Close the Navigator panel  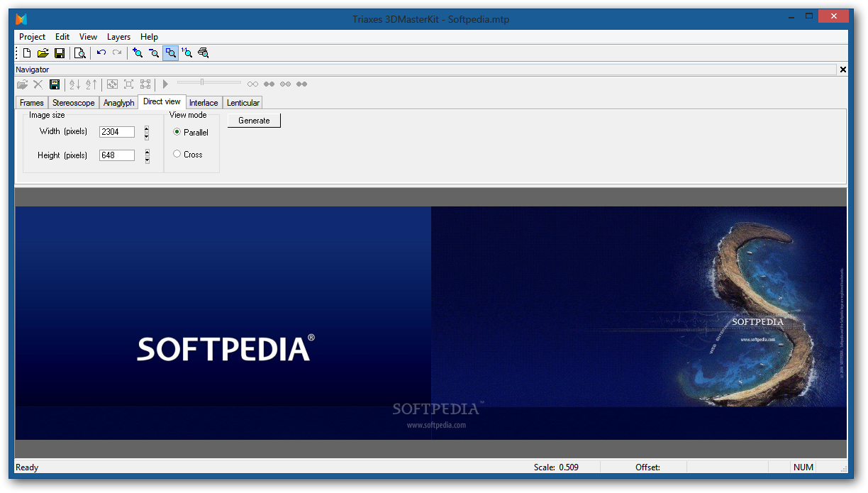(843, 70)
